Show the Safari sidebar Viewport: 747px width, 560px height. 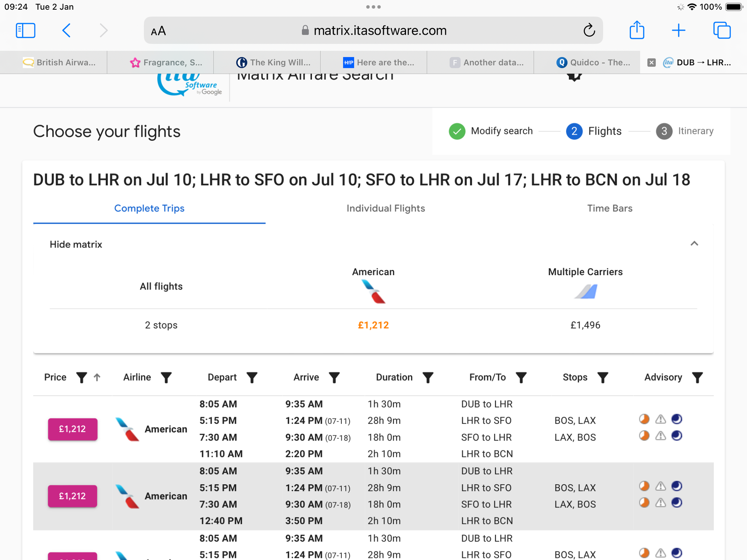click(25, 30)
